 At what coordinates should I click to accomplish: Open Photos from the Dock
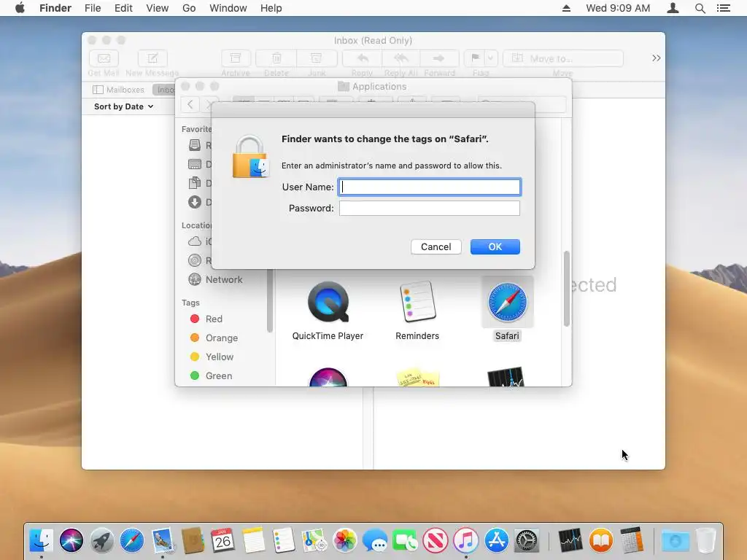(x=345, y=540)
